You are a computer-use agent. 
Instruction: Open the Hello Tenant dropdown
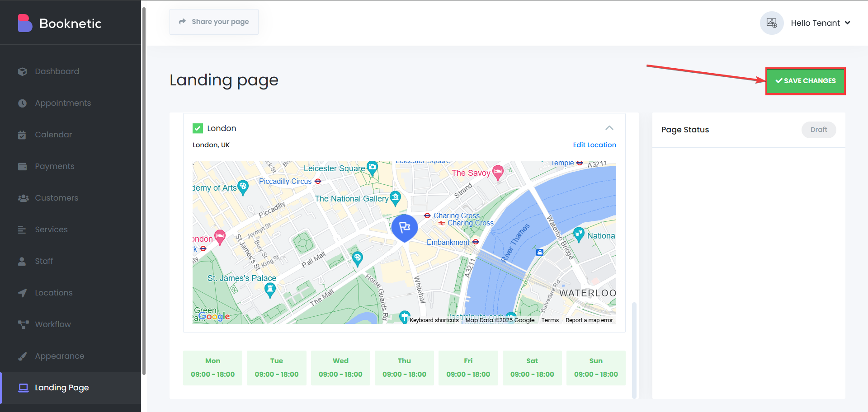click(x=821, y=23)
